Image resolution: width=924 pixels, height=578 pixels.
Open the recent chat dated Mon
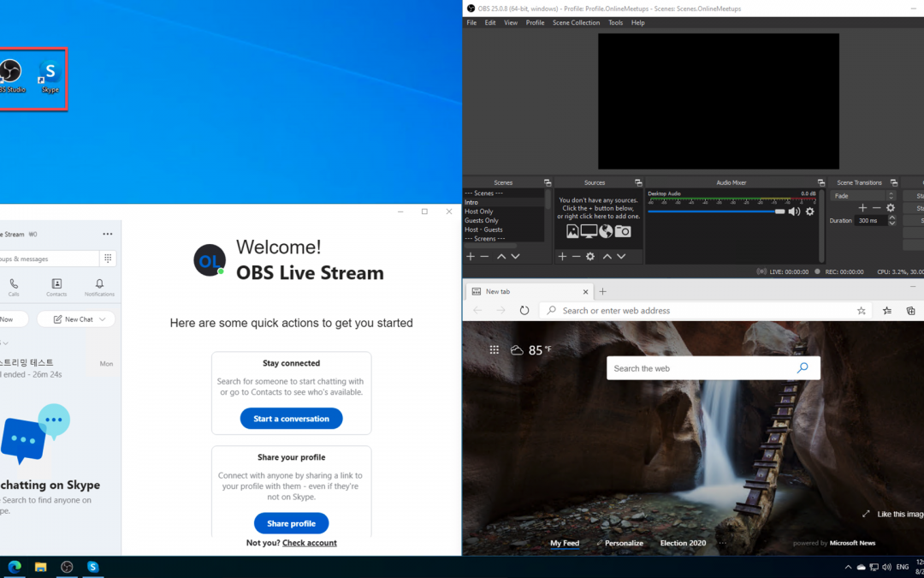58,368
